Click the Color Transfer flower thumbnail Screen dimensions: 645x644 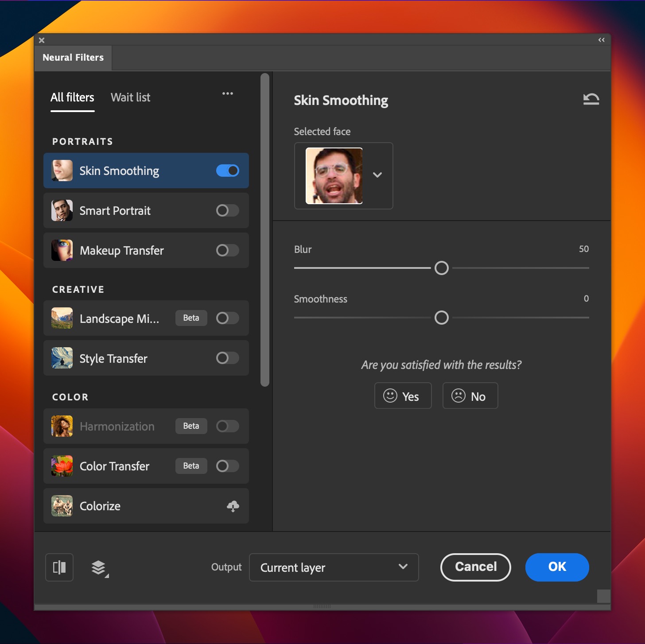point(62,466)
